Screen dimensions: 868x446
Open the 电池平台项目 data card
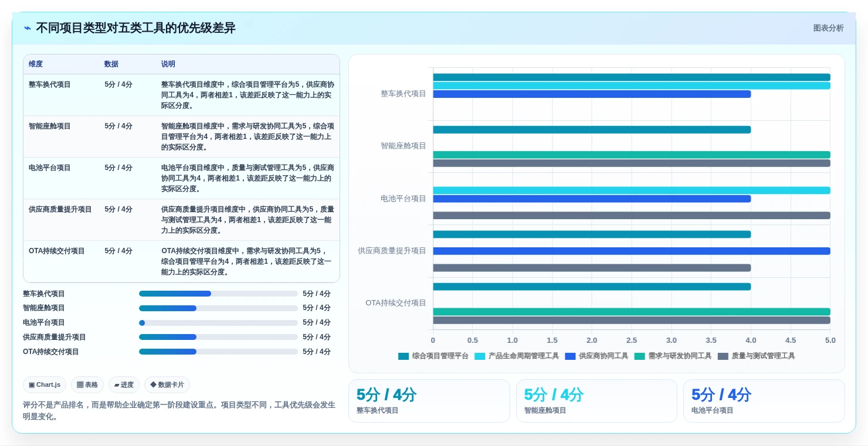tap(764, 401)
